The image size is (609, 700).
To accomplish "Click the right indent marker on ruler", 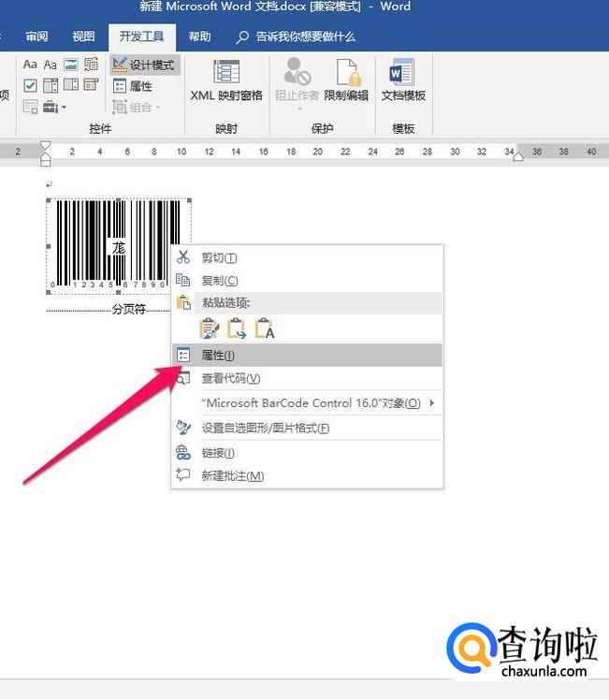I will click(x=517, y=156).
